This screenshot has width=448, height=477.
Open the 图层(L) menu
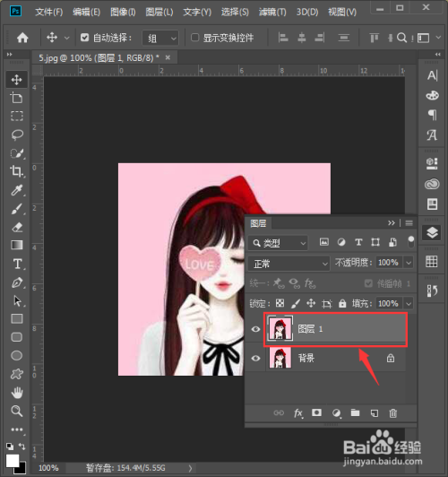point(159,13)
